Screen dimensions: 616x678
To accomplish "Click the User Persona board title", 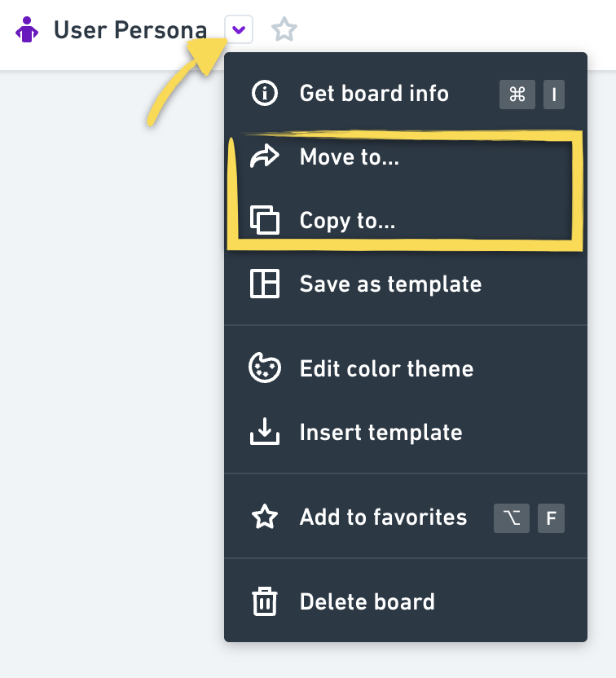I will [130, 30].
